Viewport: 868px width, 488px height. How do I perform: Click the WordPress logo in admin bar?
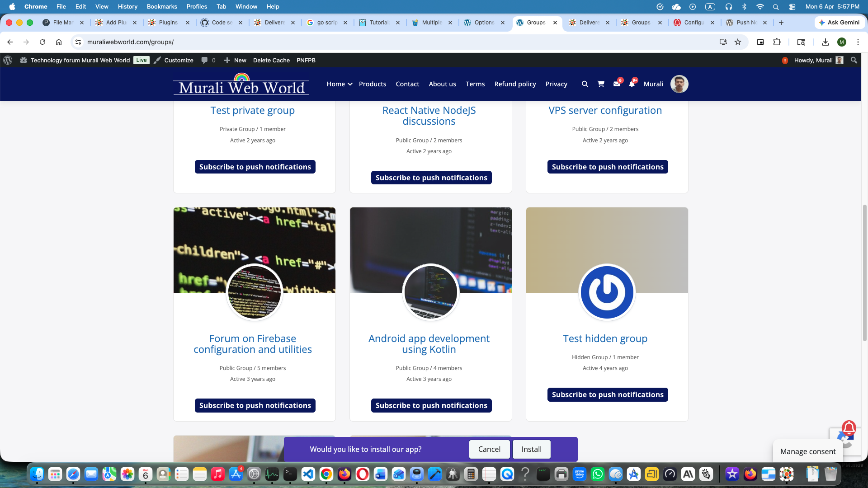(x=8, y=60)
